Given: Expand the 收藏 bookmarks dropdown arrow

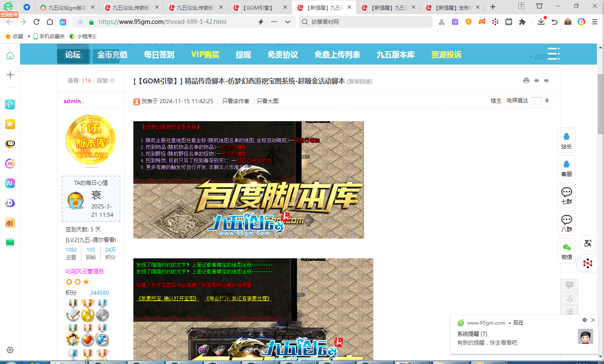Looking at the screenshot, I should click(29, 36).
